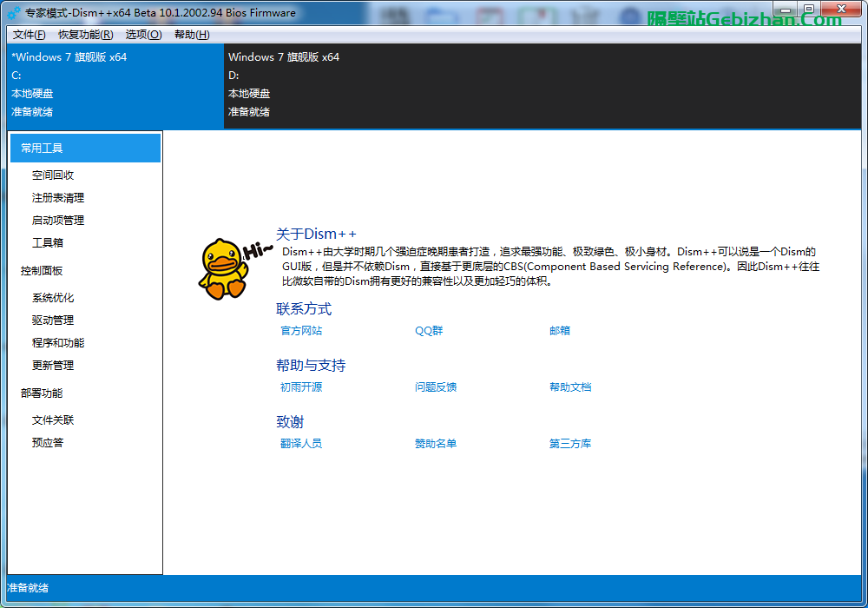
Task: Open 空间回收 in the sidebar
Action: [53, 175]
